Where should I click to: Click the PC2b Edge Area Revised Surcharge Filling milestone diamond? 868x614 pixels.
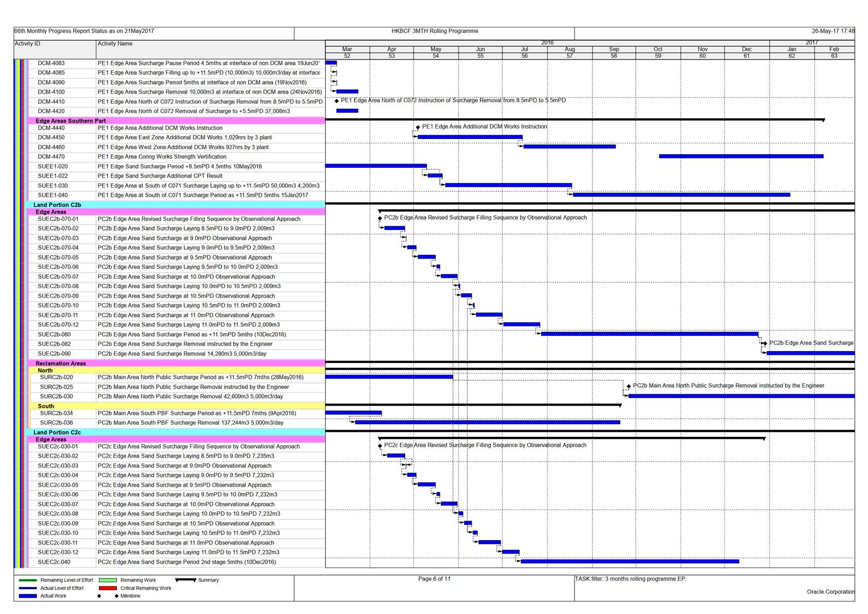tap(380, 218)
